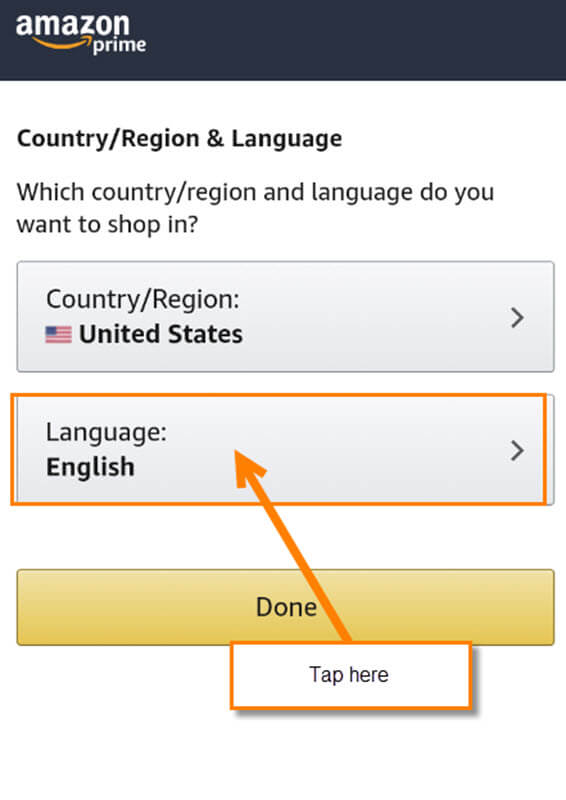The image size is (566, 800).
Task: Open the Language selector row
Action: pos(285,449)
